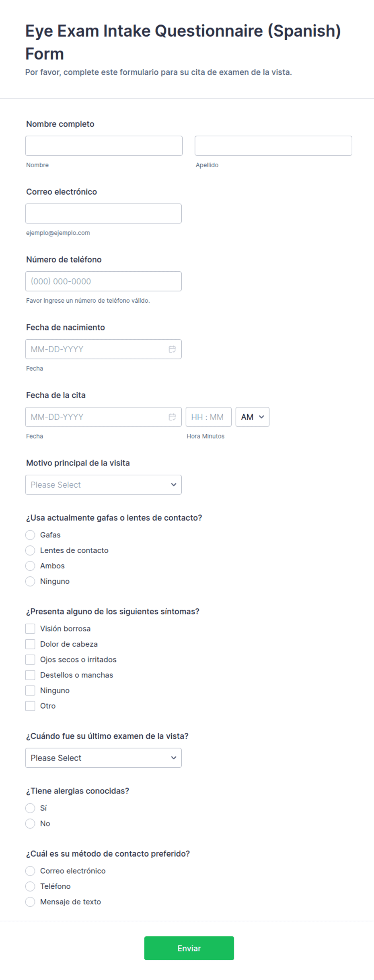The image size is (374, 980).
Task: Check the Destellos o manchas checkbox
Action: [x=30, y=675]
